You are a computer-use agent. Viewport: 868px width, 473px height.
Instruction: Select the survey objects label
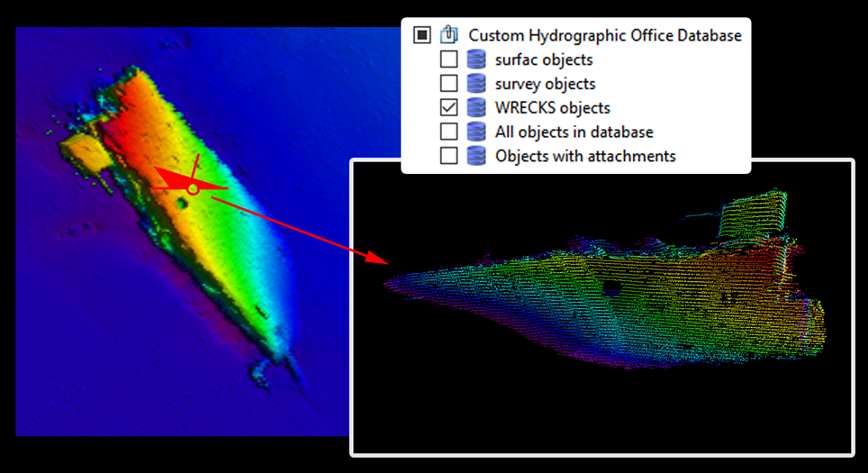(x=545, y=84)
